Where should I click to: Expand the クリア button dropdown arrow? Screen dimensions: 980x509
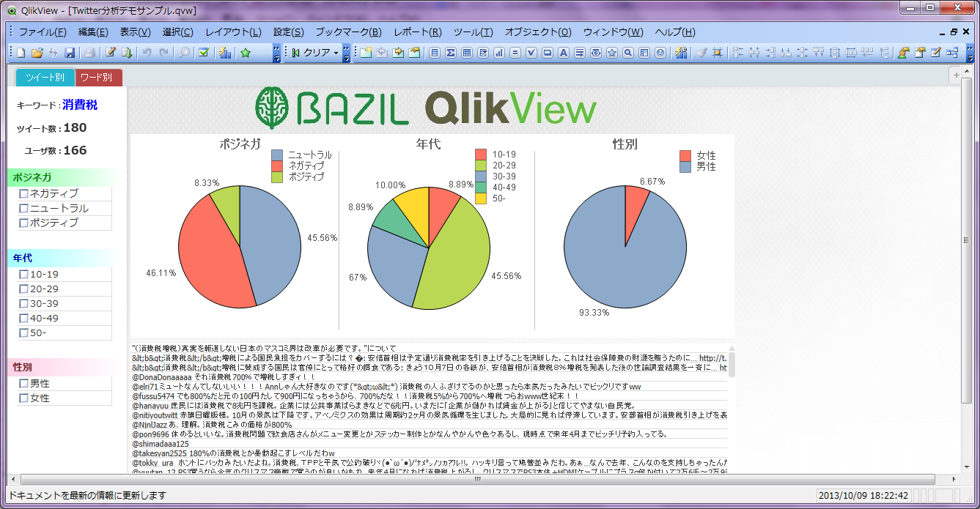click(336, 53)
